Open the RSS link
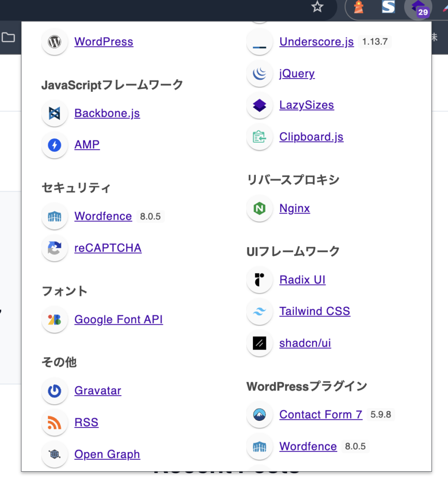 click(87, 422)
